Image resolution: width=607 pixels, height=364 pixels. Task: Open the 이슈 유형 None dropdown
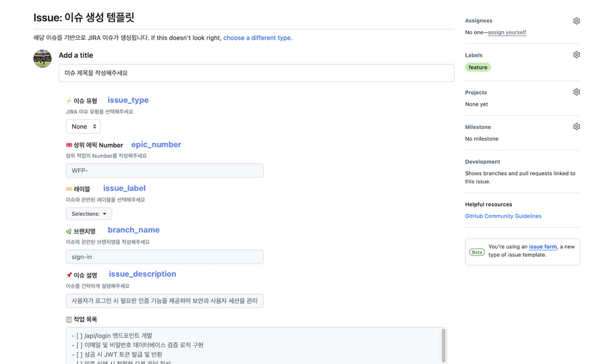coord(83,127)
